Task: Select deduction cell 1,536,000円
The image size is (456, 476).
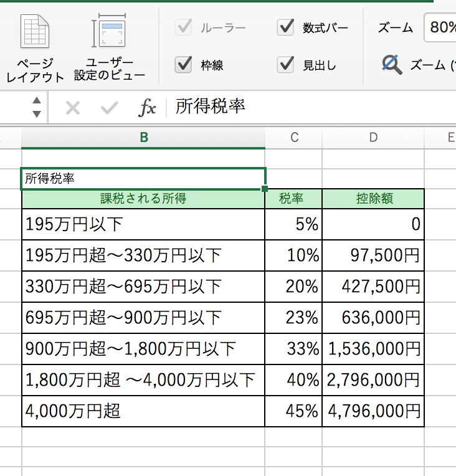Action: [373, 349]
